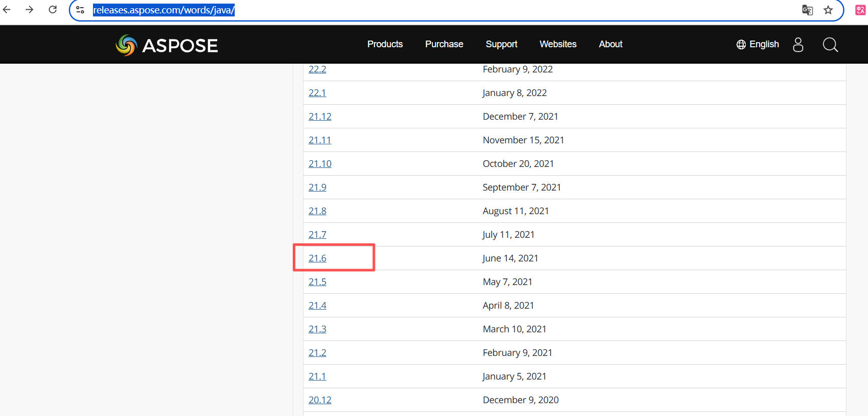Open release version 22.1 link
Image resolution: width=868 pixels, height=416 pixels.
click(317, 93)
